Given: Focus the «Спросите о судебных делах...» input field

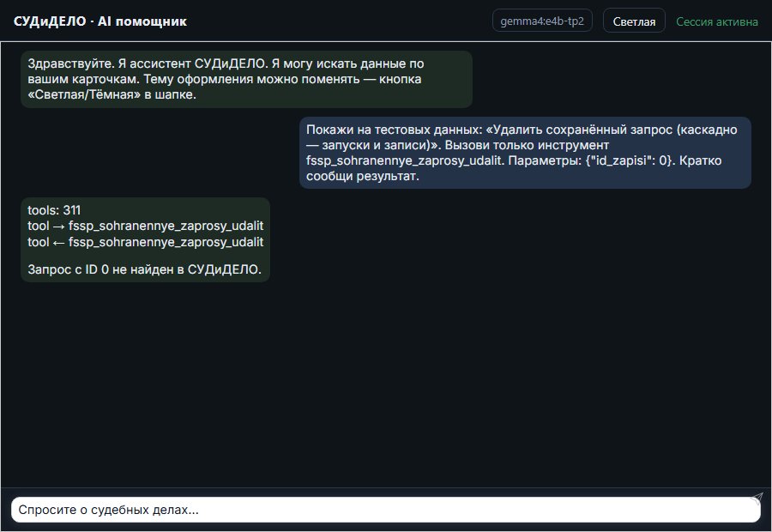Looking at the screenshot, I should tap(385, 510).
